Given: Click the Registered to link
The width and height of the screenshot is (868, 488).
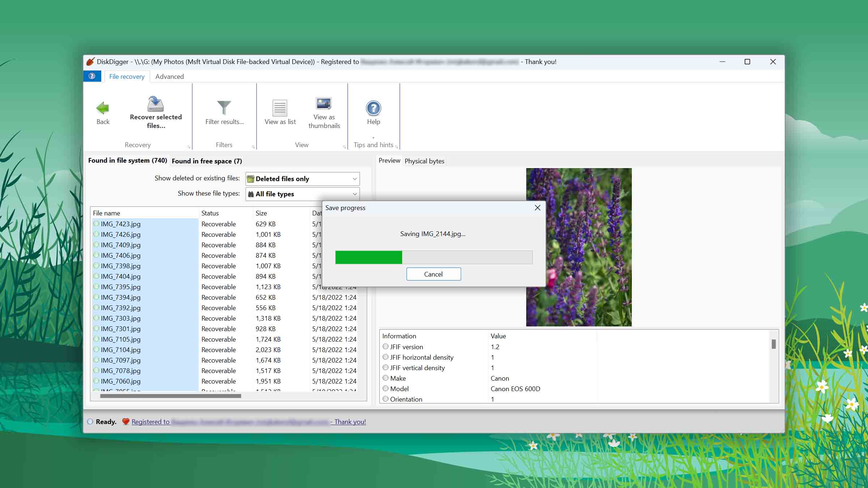Looking at the screenshot, I should tap(151, 421).
